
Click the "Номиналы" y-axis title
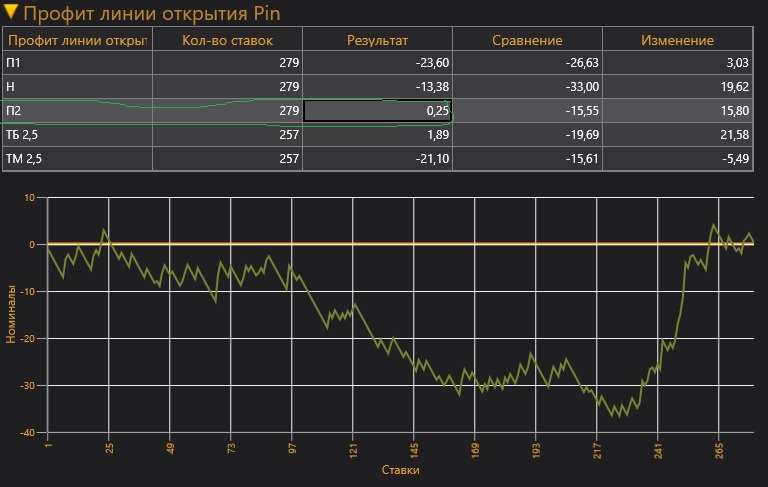(12, 314)
